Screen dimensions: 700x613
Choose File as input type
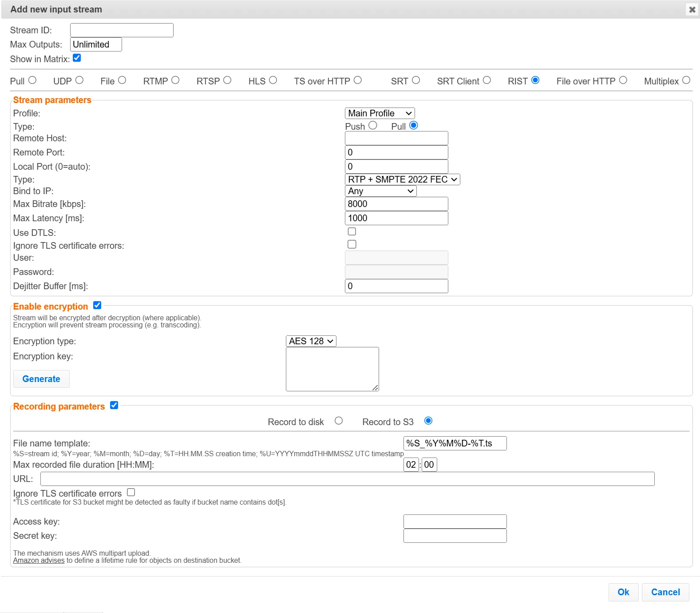(122, 80)
